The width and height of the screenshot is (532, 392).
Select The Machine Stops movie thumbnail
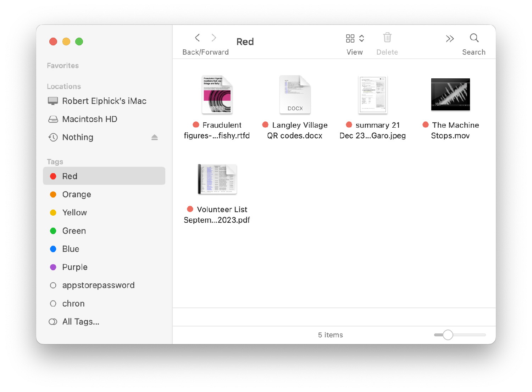pos(450,94)
